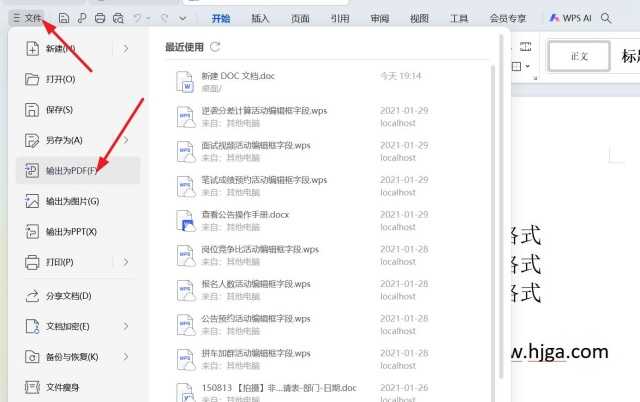Click the save icon in quick toolbar

click(x=64, y=18)
